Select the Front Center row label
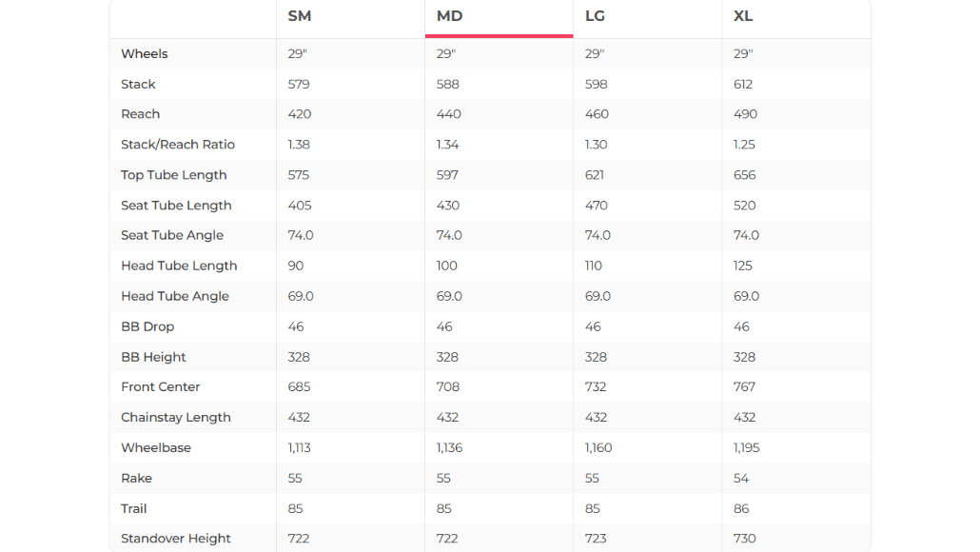 (x=161, y=386)
